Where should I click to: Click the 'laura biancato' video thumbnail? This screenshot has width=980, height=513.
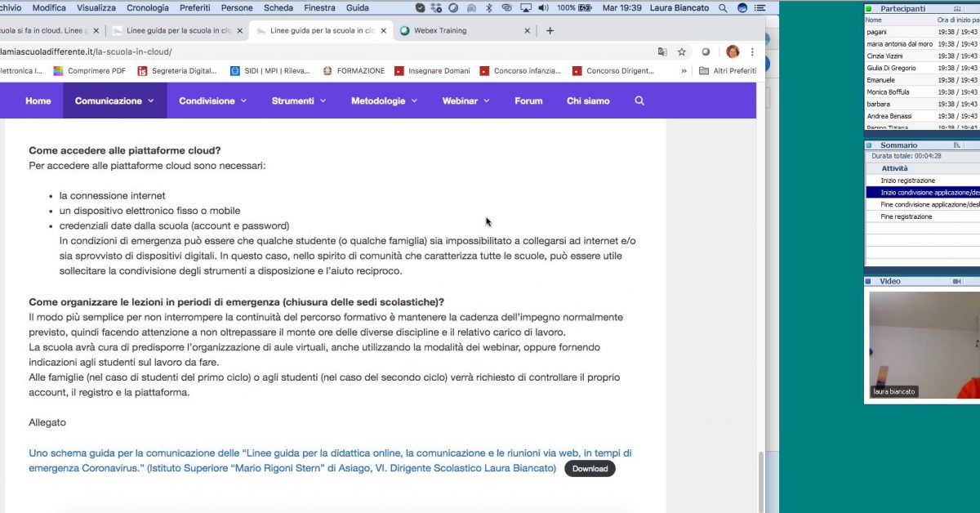pyautogui.click(x=924, y=345)
